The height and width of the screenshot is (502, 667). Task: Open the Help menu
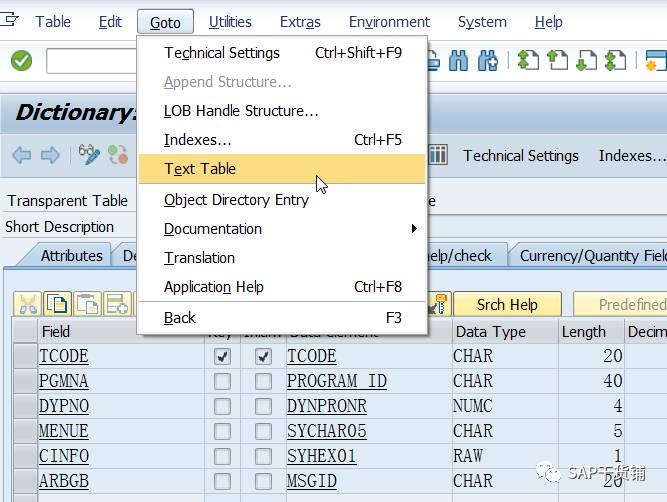[x=548, y=22]
